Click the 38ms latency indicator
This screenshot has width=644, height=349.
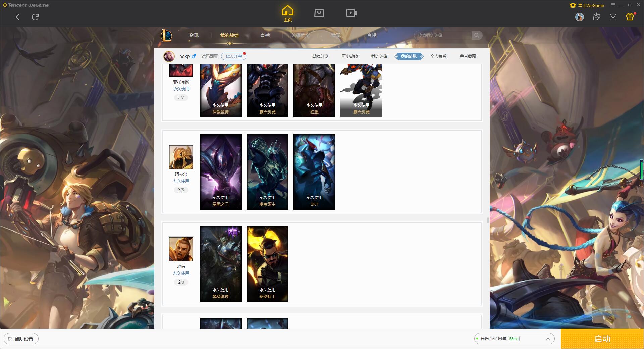514,339
